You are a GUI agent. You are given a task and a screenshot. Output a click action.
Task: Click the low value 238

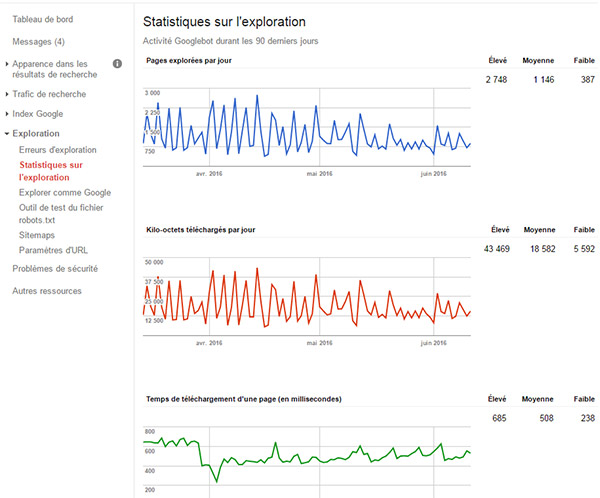(588, 418)
